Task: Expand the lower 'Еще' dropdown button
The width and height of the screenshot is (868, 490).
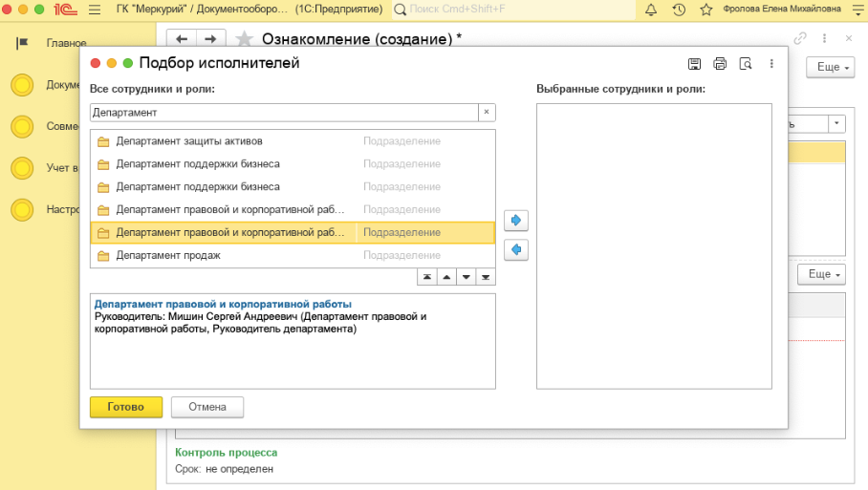Action: pyautogui.click(x=824, y=274)
